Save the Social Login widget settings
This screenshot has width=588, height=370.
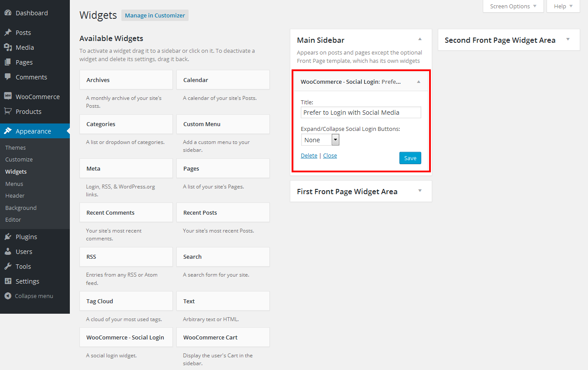point(410,158)
